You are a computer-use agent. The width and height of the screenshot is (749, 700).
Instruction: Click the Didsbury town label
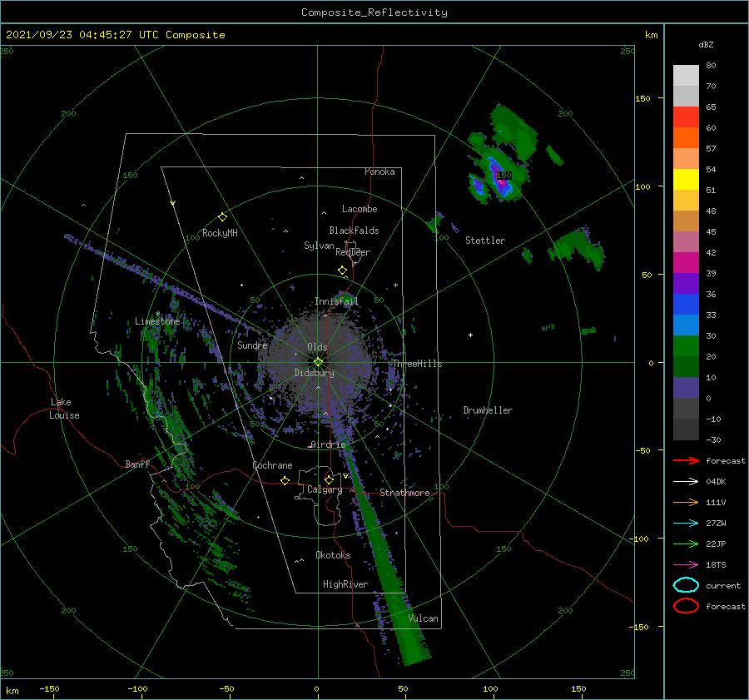[314, 373]
